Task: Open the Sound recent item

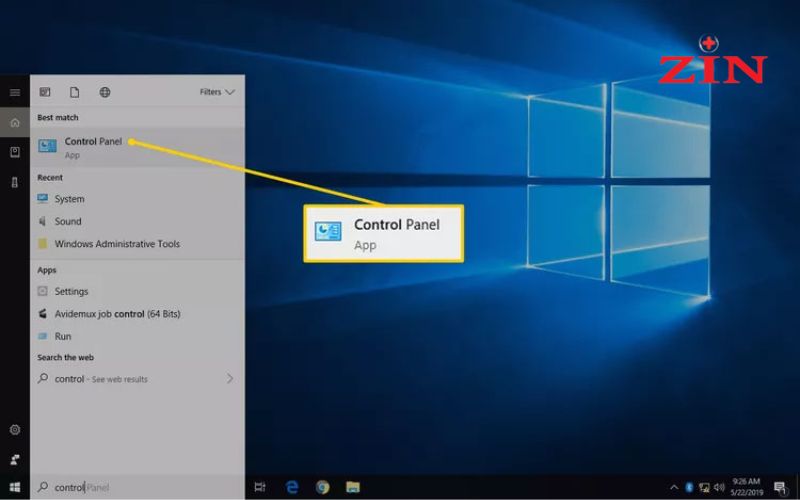Action: (137, 221)
